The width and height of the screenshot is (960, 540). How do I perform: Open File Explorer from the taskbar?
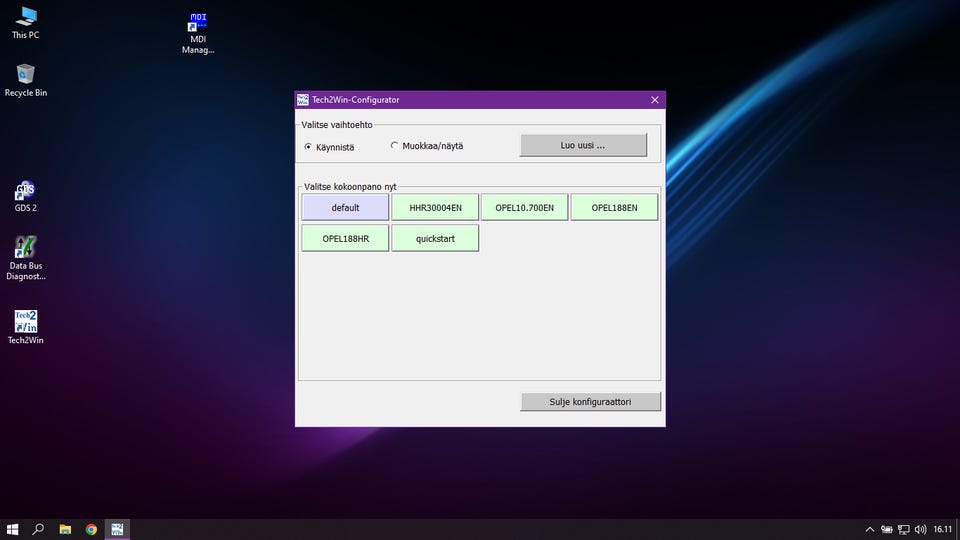click(x=65, y=529)
